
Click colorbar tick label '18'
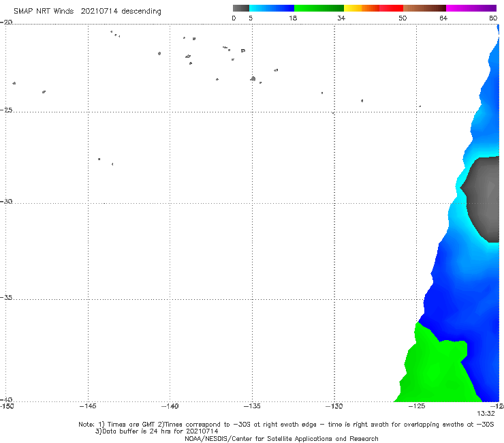click(293, 18)
